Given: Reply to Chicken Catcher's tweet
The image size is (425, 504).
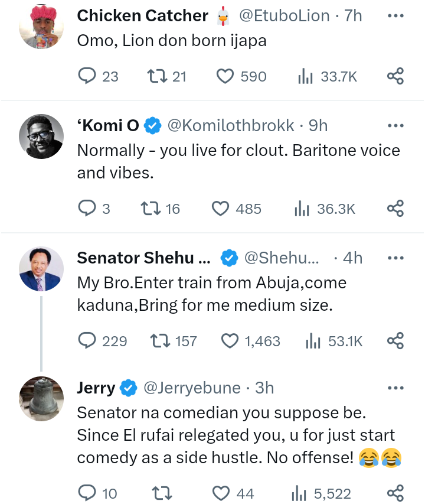Looking at the screenshot, I should click(x=87, y=76).
